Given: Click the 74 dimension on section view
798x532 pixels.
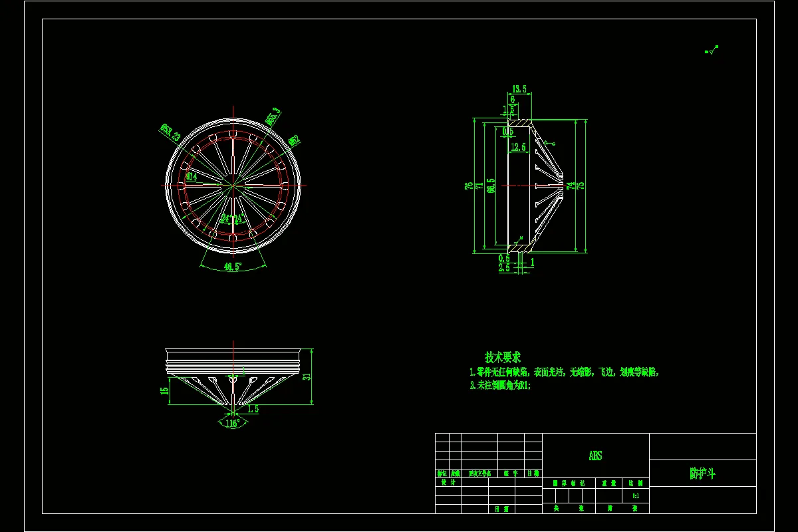Looking at the screenshot, I should (x=569, y=186).
